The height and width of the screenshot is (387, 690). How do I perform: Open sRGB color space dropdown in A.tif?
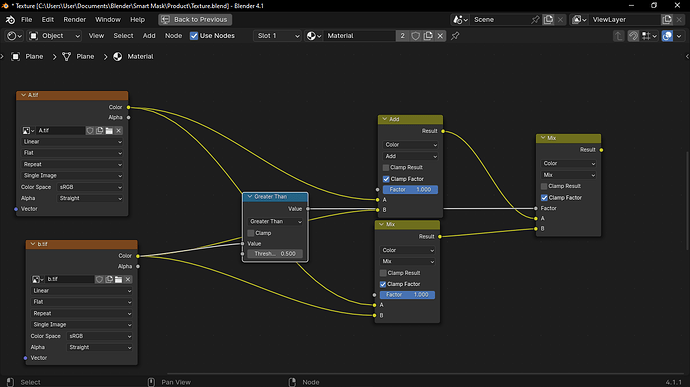[x=90, y=187]
